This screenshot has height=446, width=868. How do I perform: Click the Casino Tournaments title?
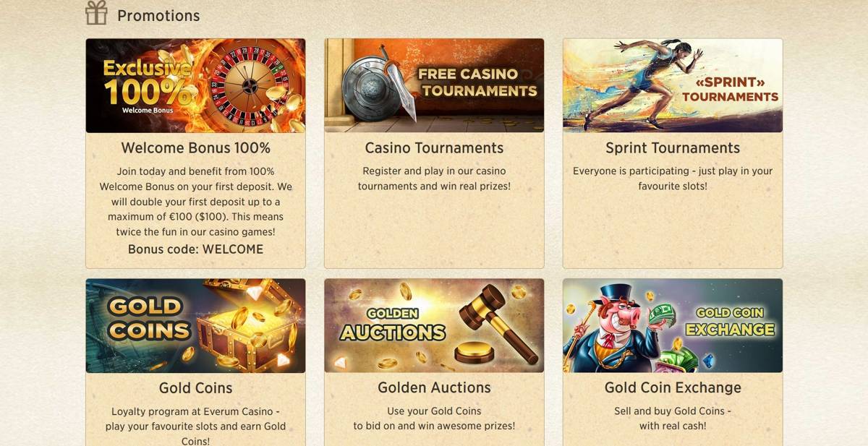(434, 148)
